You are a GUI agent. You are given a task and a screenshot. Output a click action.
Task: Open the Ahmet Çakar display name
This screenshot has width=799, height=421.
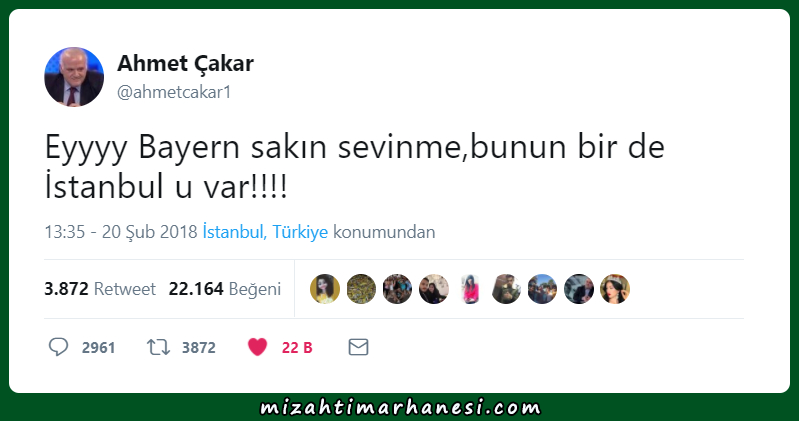point(185,63)
